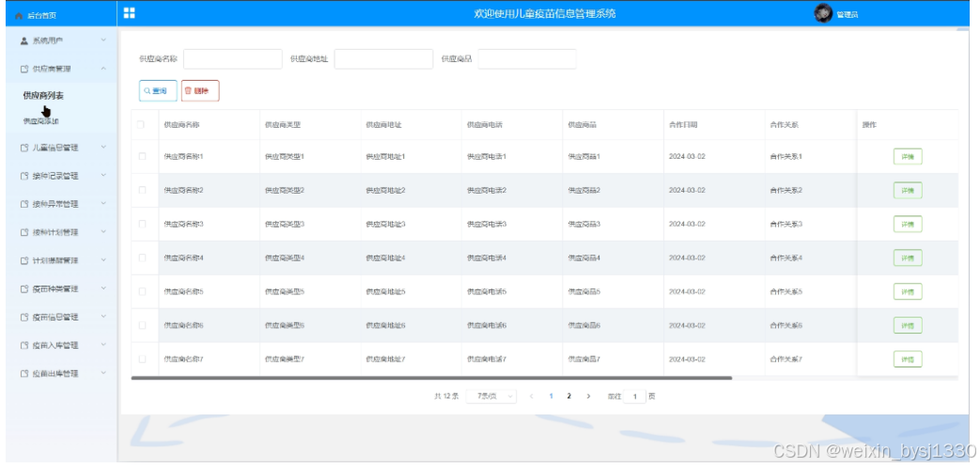Click the 管理员 username in header

pyautogui.click(x=848, y=15)
